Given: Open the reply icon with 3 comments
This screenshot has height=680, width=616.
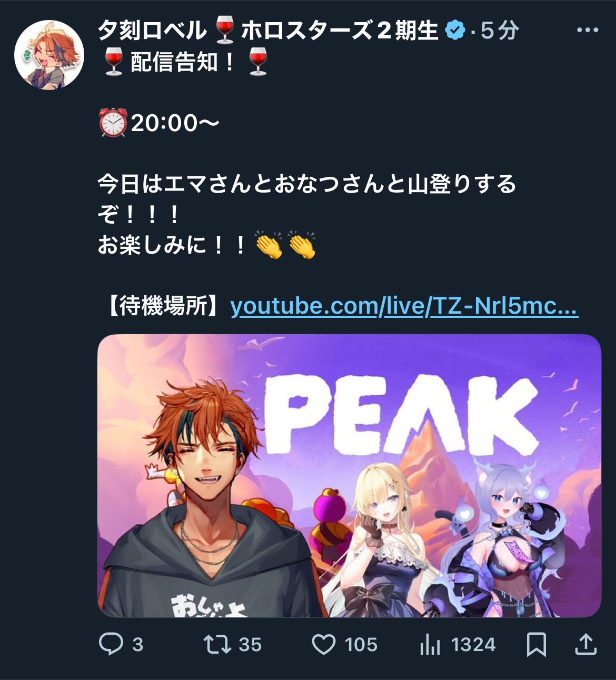Looking at the screenshot, I should tap(111, 644).
